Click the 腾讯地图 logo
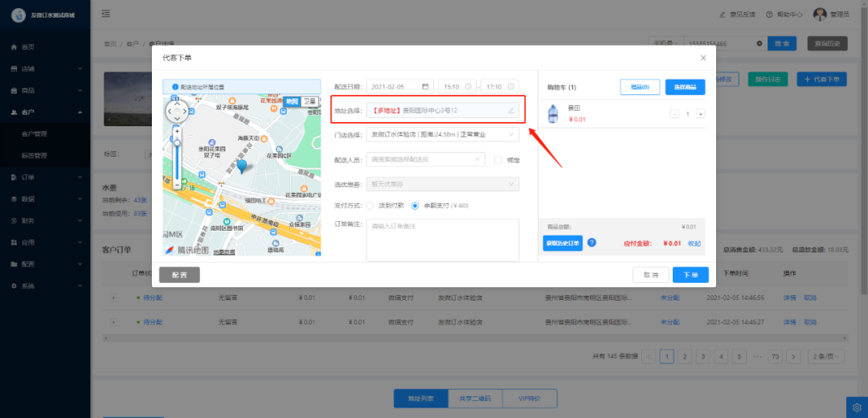Viewport: 868px width, 418px height. (x=187, y=250)
